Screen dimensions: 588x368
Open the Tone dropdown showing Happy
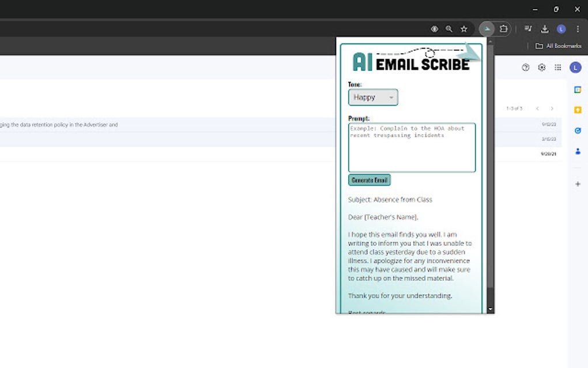[373, 97]
